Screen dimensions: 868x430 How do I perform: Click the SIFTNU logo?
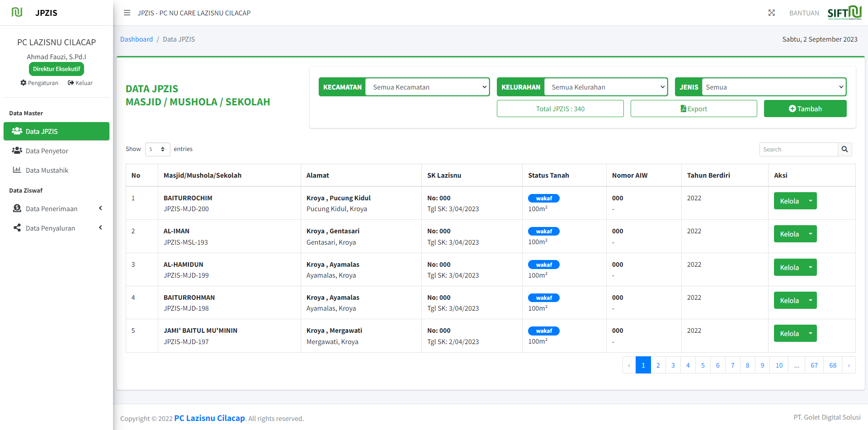(844, 13)
